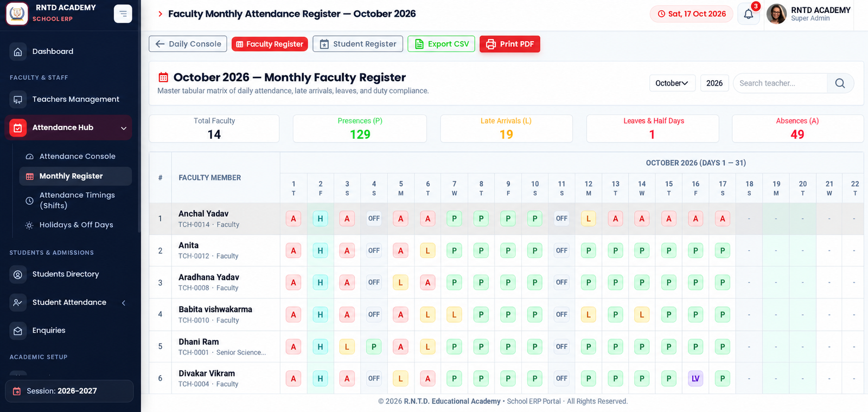Click Dhani Ram's P mark on day 4

[x=374, y=346]
